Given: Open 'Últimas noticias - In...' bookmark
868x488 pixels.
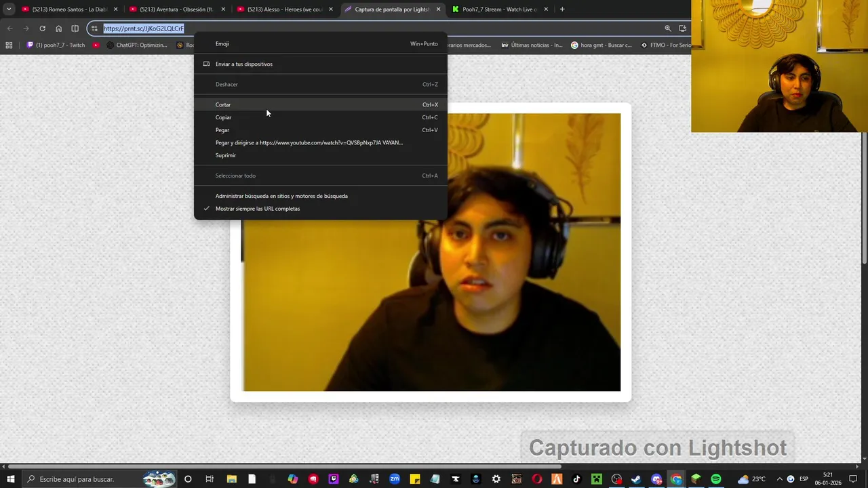Looking at the screenshot, I should pos(532,45).
